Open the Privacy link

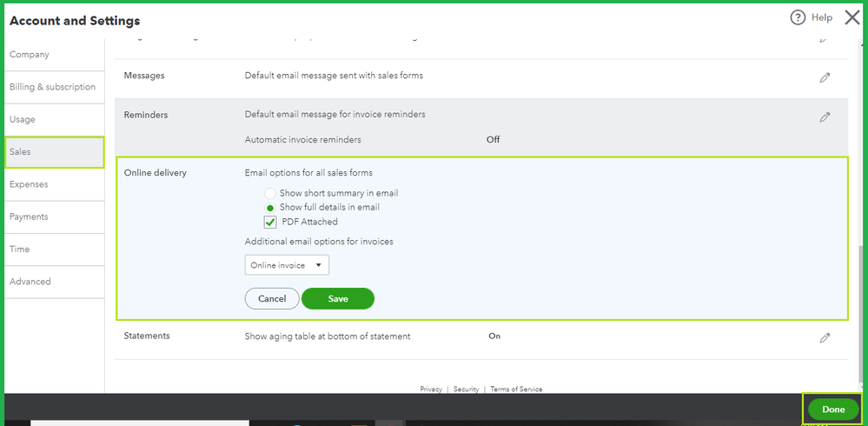(431, 389)
